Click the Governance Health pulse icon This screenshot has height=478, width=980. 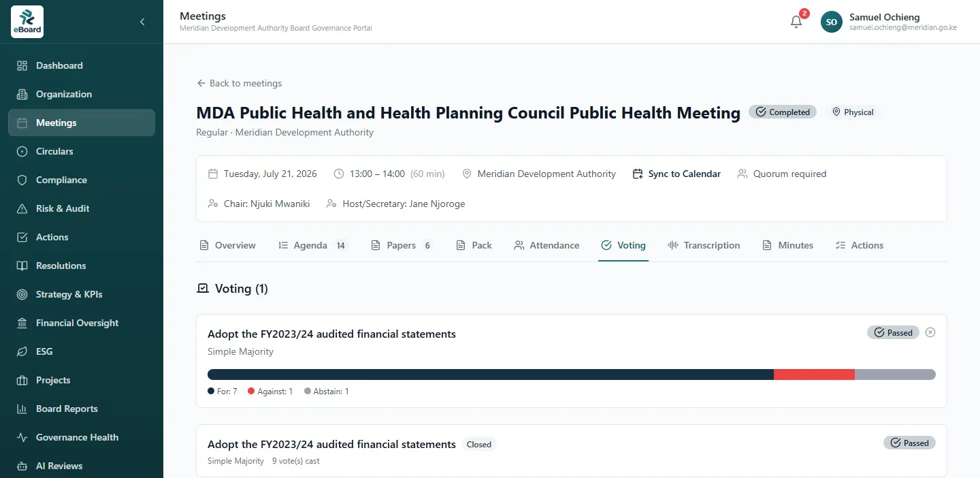tap(22, 437)
